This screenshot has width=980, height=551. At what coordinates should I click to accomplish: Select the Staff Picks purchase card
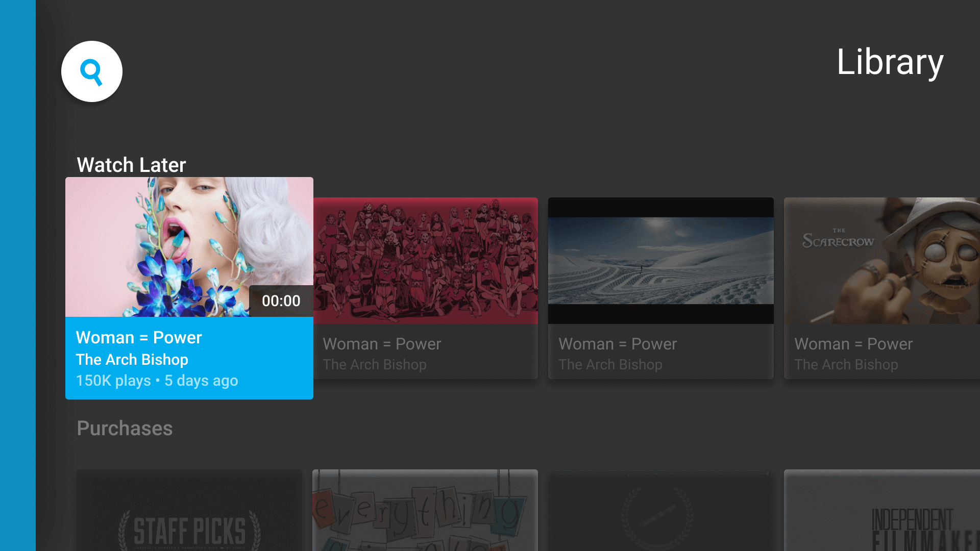[189, 510]
